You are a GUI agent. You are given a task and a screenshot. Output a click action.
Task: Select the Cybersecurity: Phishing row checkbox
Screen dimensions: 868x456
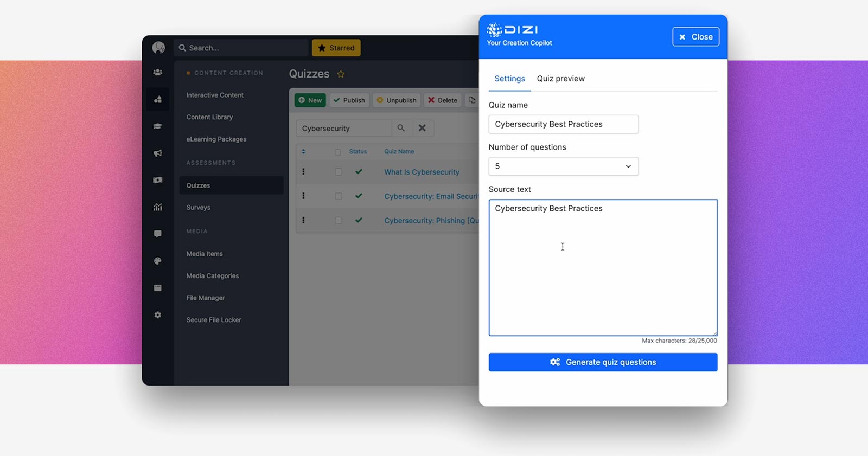pos(339,221)
